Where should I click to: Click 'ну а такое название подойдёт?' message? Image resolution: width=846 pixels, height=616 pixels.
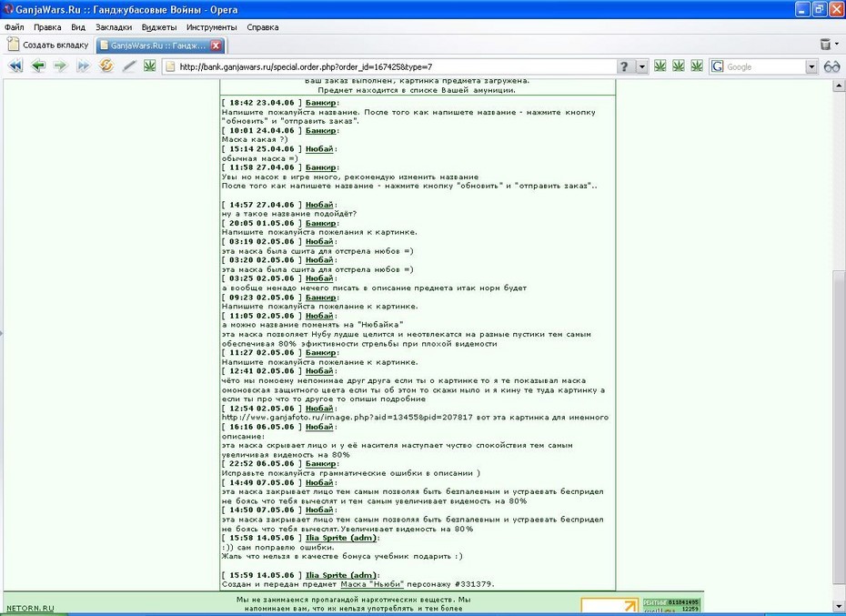click(289, 214)
